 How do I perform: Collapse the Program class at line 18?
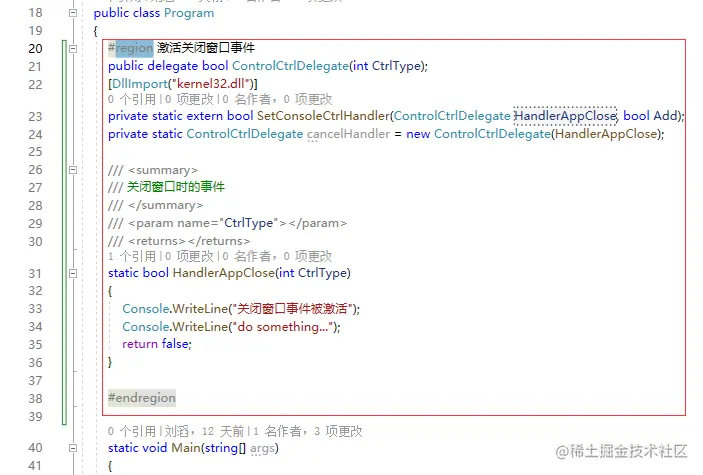click(73, 13)
